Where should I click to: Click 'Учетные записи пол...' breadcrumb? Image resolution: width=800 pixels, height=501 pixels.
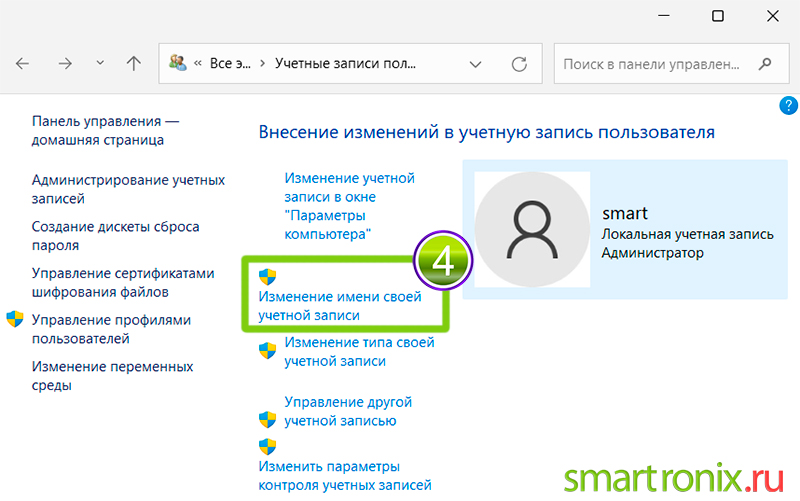[345, 63]
